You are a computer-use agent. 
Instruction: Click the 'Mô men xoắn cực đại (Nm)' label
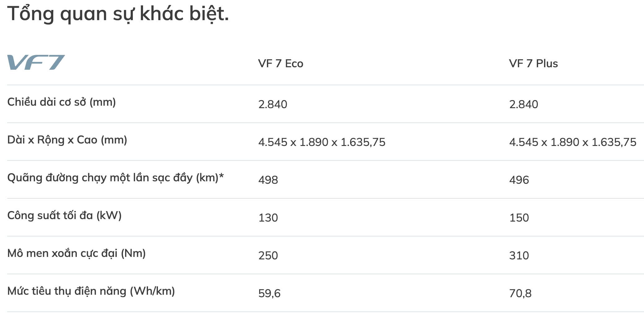click(x=76, y=253)
